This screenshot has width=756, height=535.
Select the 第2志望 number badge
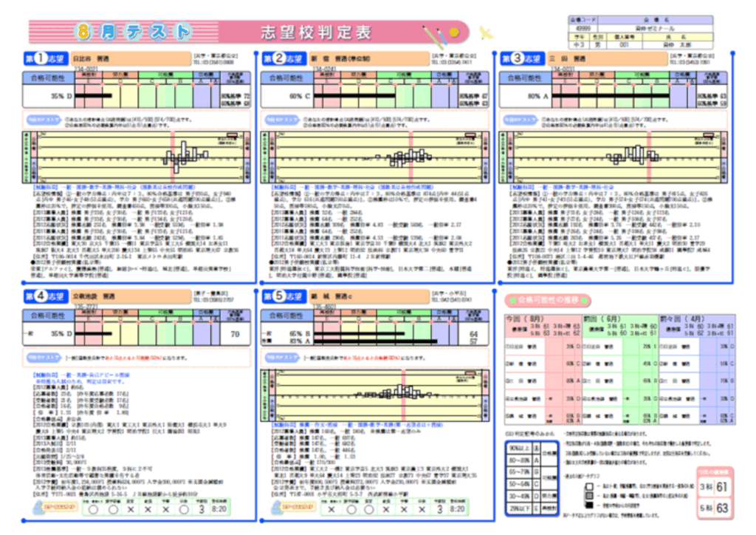click(x=279, y=59)
